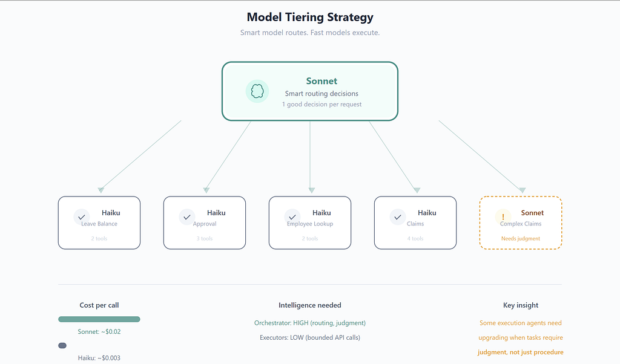Select the Haiku Claims card
The width and height of the screenshot is (620, 364).
(415, 223)
